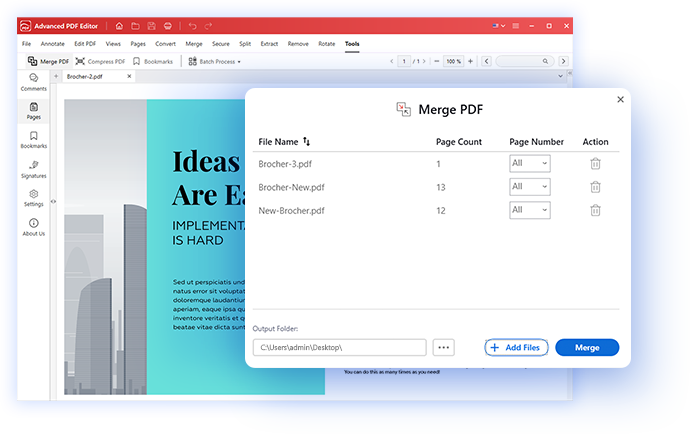The width and height of the screenshot is (690, 434).
Task: Click the blue Merge button
Action: tap(587, 347)
